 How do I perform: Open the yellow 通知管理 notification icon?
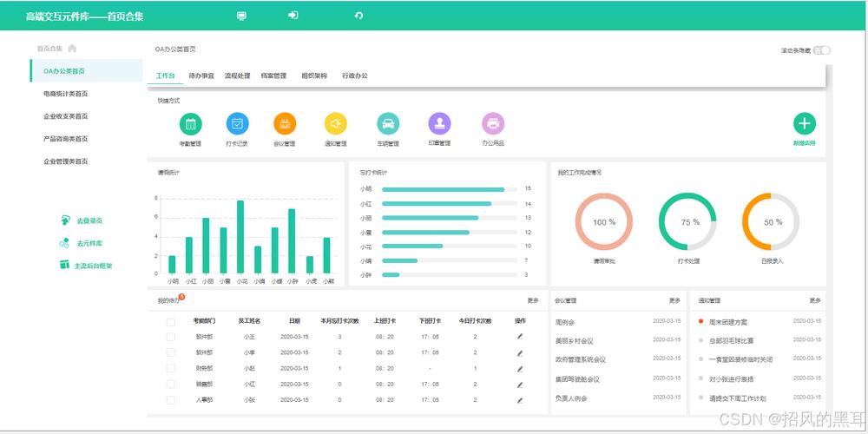[336, 124]
